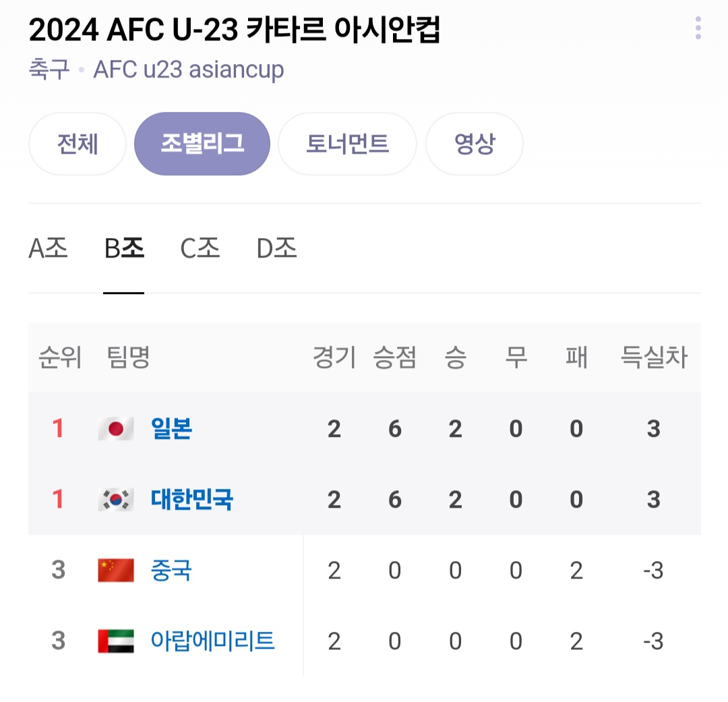This screenshot has height=702, width=728.
Task: Select the 조별리그 tab
Action: click(x=202, y=144)
